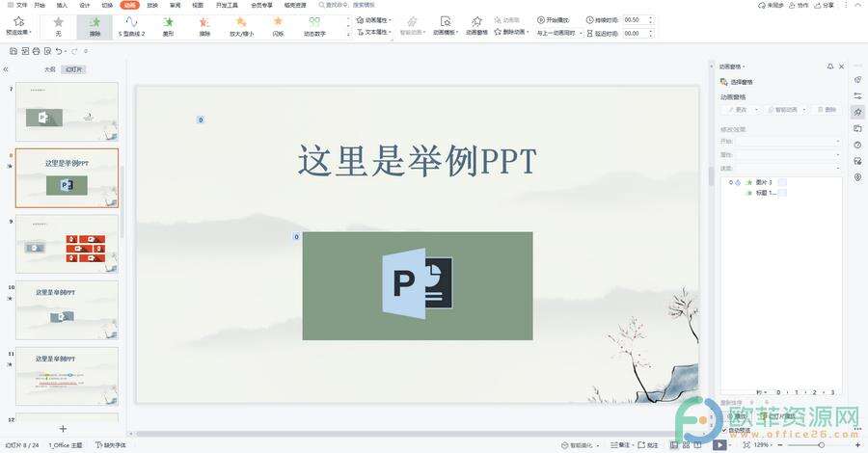Click the 智能美化 status bar button
Image resolution: width=868 pixels, height=453 pixels.
(580, 444)
